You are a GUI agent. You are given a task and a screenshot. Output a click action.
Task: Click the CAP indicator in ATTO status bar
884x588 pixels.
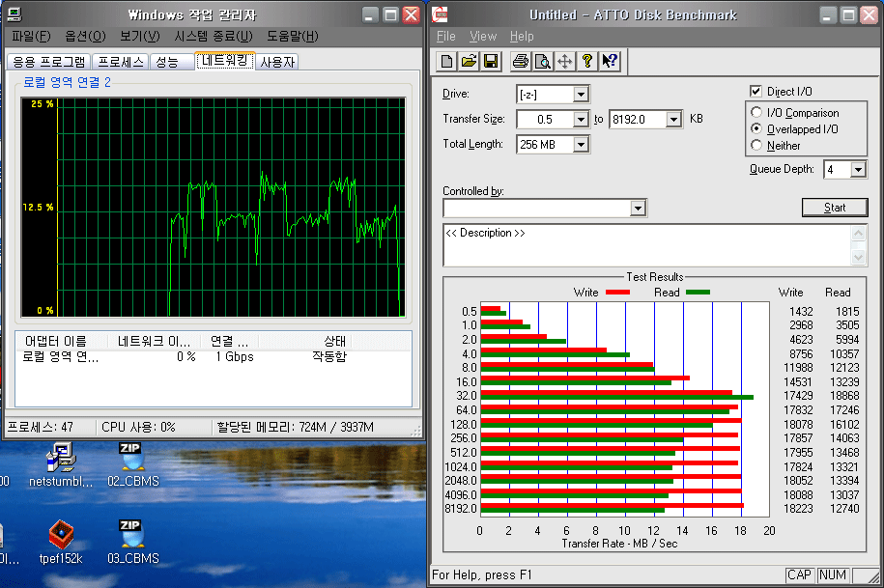click(x=799, y=575)
